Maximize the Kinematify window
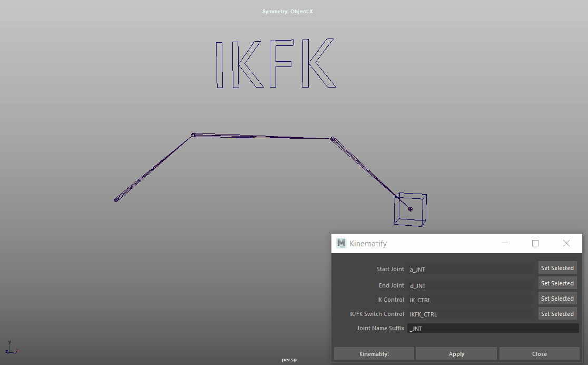This screenshot has height=365, width=588. [535, 243]
